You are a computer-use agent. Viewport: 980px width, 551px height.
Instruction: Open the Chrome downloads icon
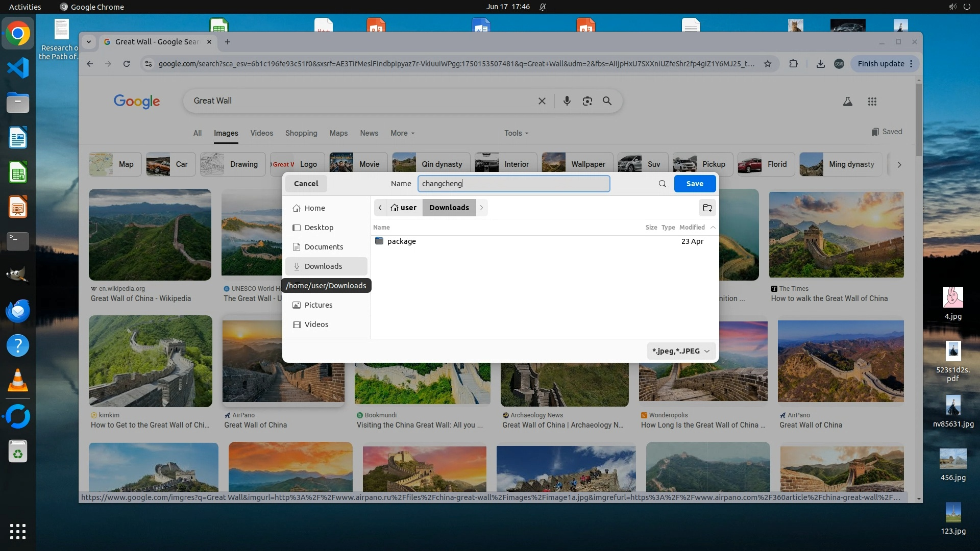click(x=820, y=64)
